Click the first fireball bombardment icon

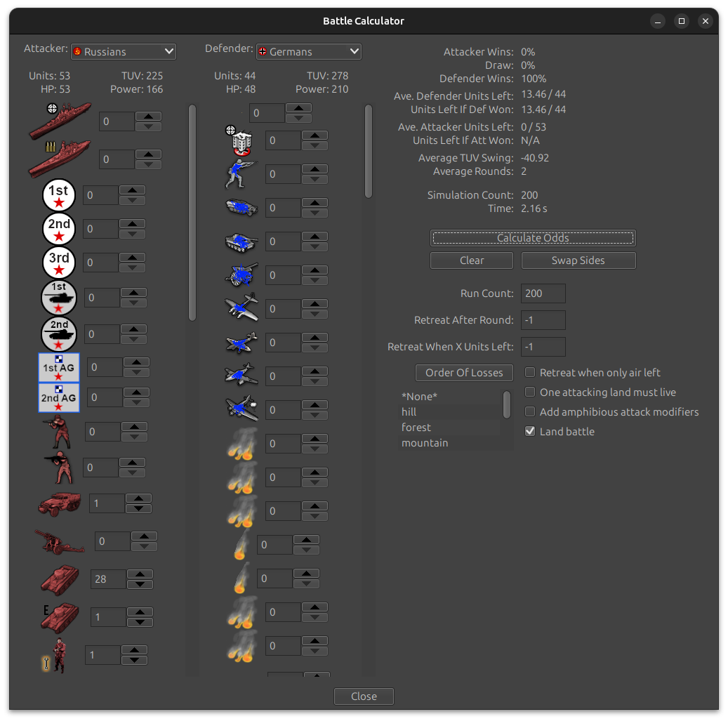tap(242, 444)
